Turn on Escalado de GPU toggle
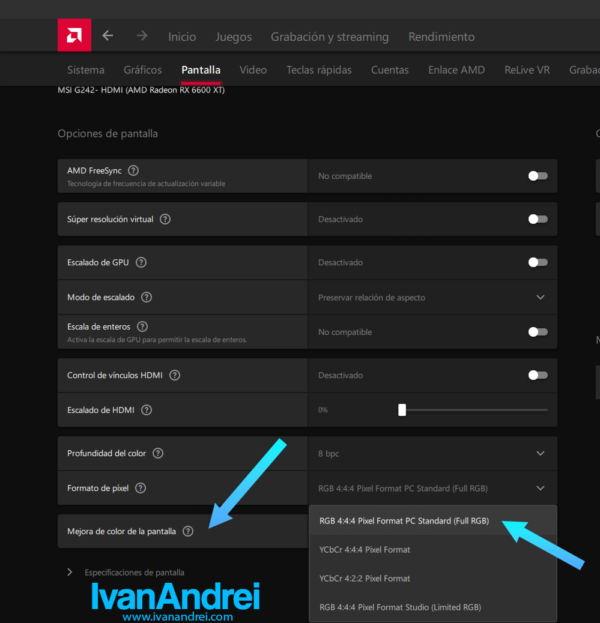The height and width of the screenshot is (623, 600). coord(538,262)
